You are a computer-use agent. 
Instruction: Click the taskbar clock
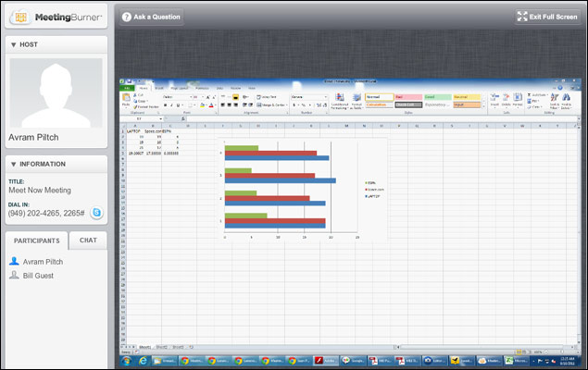pos(568,361)
